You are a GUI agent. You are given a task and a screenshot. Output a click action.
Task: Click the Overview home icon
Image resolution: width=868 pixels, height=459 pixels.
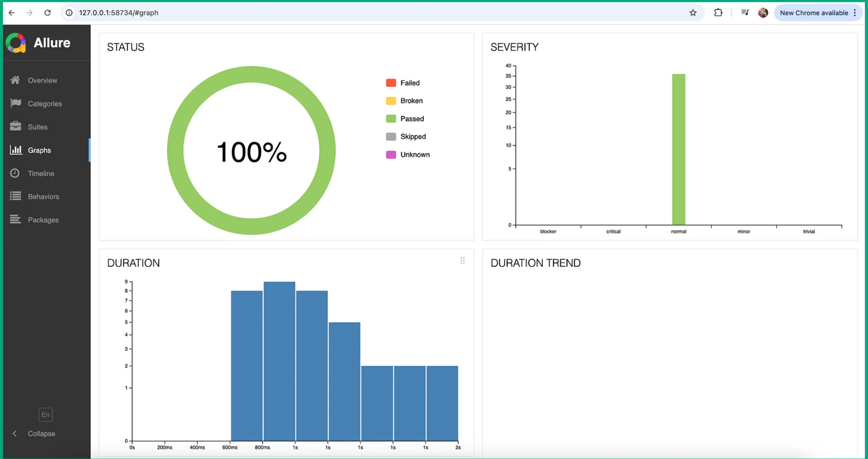15,80
